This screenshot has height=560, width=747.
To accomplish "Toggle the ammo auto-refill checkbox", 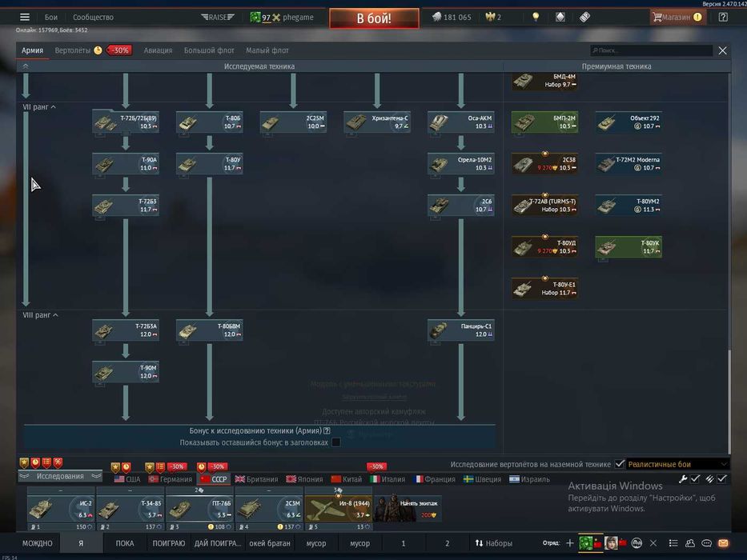I will tap(722, 479).
